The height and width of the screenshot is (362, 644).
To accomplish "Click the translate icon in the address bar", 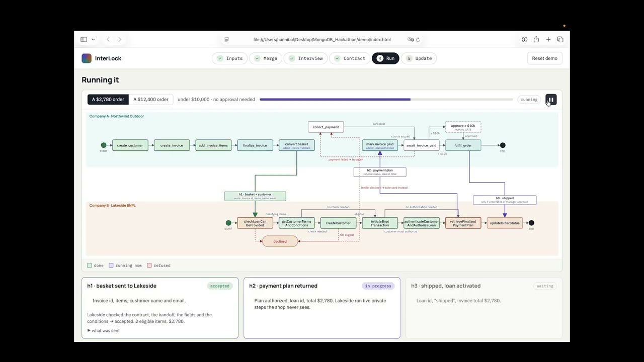I will (411, 39).
